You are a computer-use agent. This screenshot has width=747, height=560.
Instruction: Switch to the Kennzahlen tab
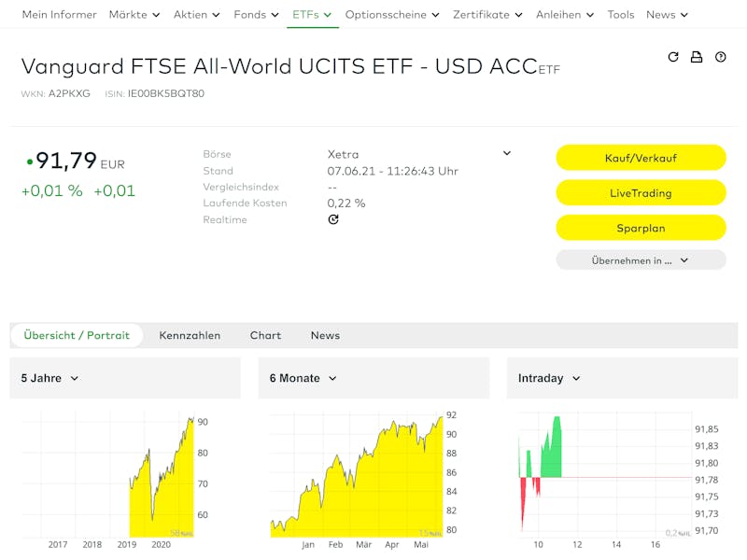pyautogui.click(x=190, y=335)
